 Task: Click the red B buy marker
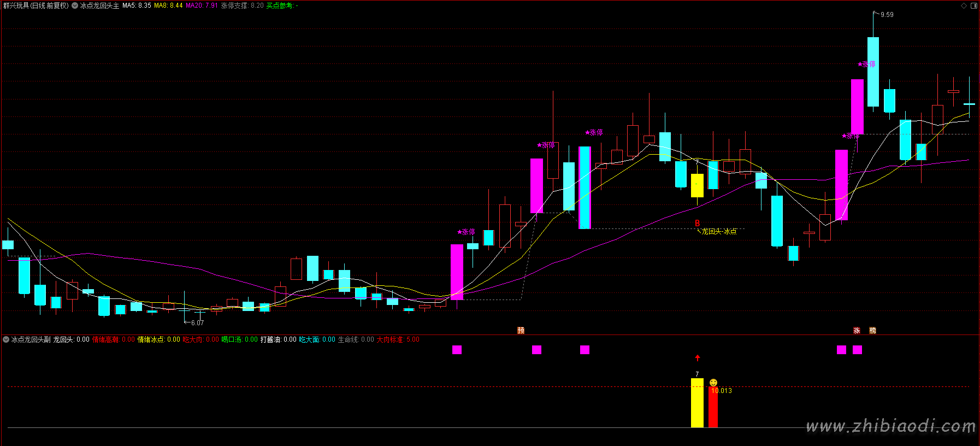(697, 223)
